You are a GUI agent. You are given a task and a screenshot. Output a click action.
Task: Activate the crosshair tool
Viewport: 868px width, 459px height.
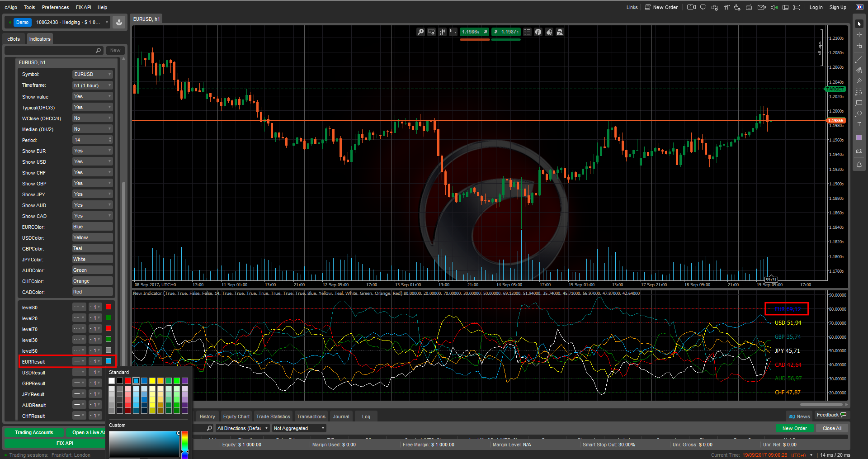tap(859, 34)
